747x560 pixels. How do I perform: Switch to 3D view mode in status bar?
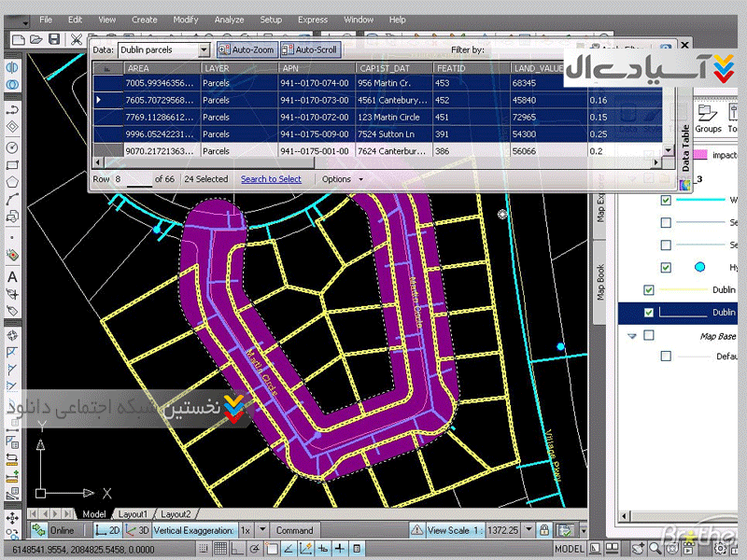point(138,530)
